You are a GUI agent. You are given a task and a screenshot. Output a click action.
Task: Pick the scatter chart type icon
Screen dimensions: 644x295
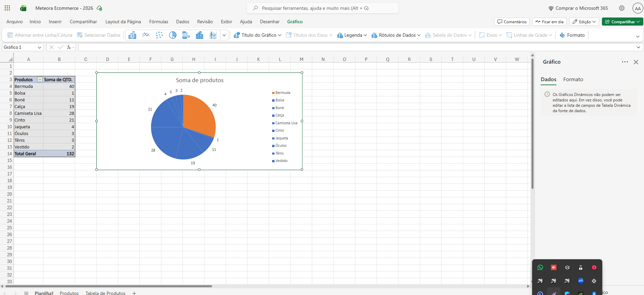pos(159,35)
